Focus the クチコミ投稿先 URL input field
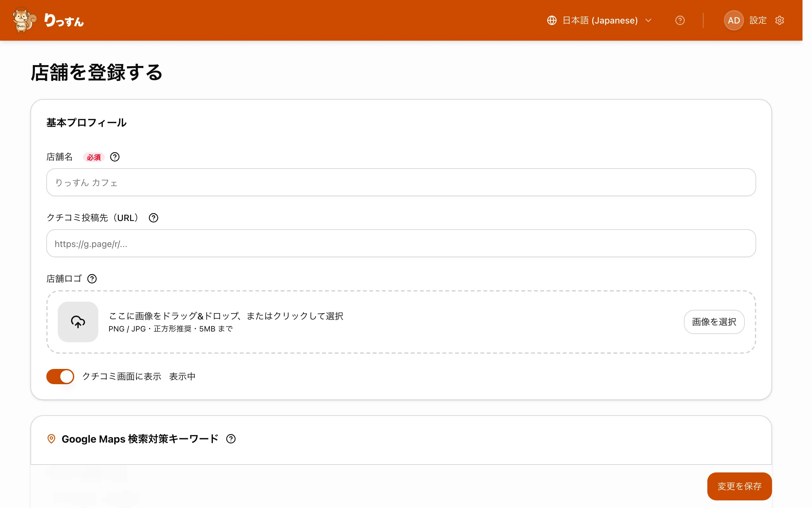Screen dimensions: 812x508 click(401, 243)
